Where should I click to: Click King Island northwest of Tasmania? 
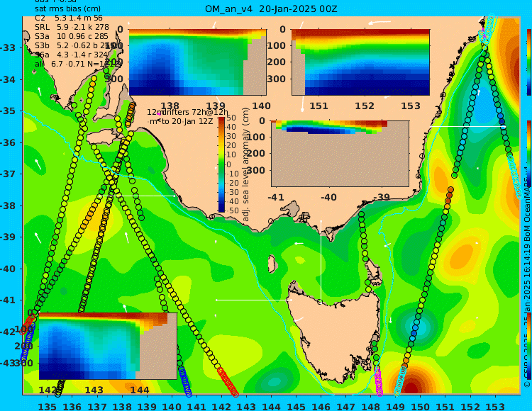click(x=272, y=264)
